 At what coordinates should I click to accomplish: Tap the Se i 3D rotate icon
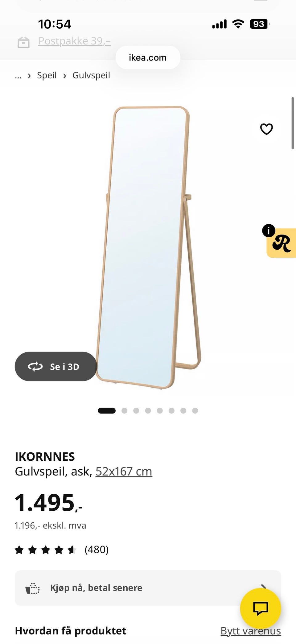(35, 366)
